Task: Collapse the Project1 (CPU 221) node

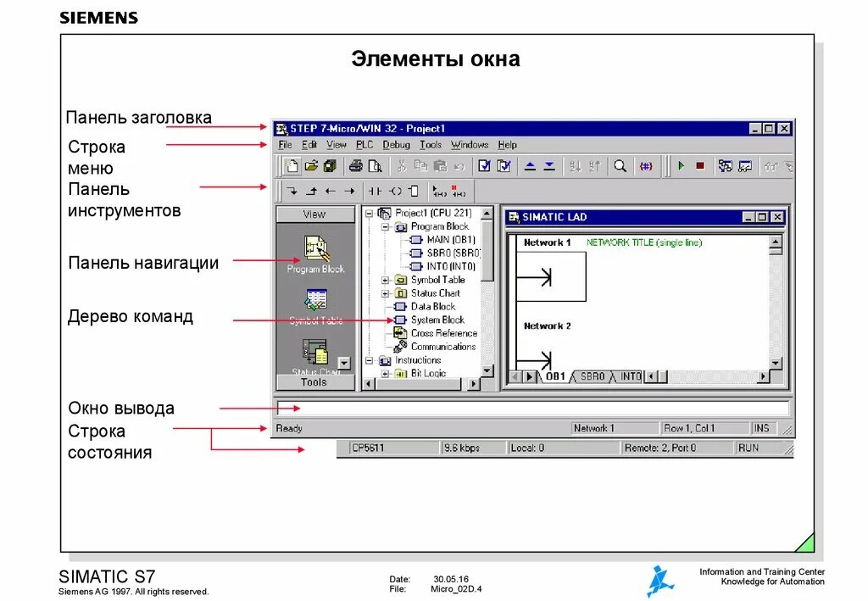Action: click(370, 213)
